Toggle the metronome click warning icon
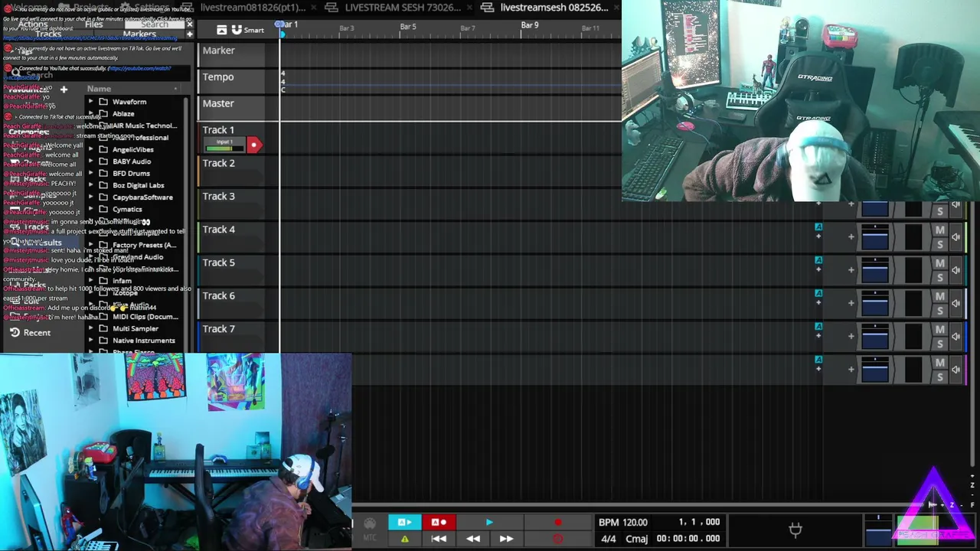The width and height of the screenshot is (980, 551). point(405,539)
